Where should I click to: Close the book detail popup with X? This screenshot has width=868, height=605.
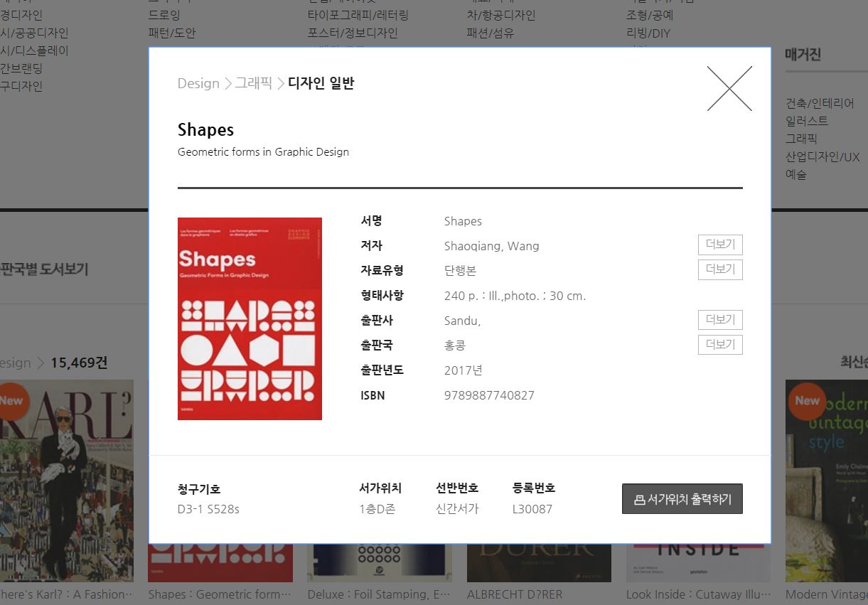pyautogui.click(x=729, y=89)
